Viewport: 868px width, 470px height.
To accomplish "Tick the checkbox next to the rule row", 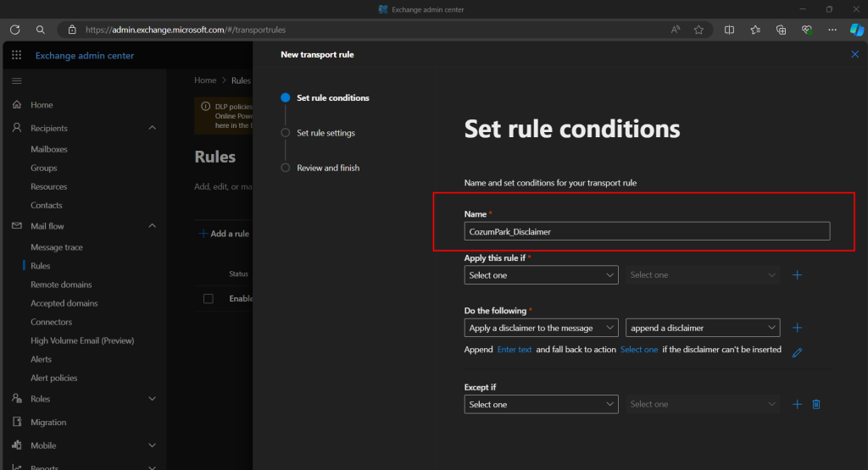I will point(209,298).
